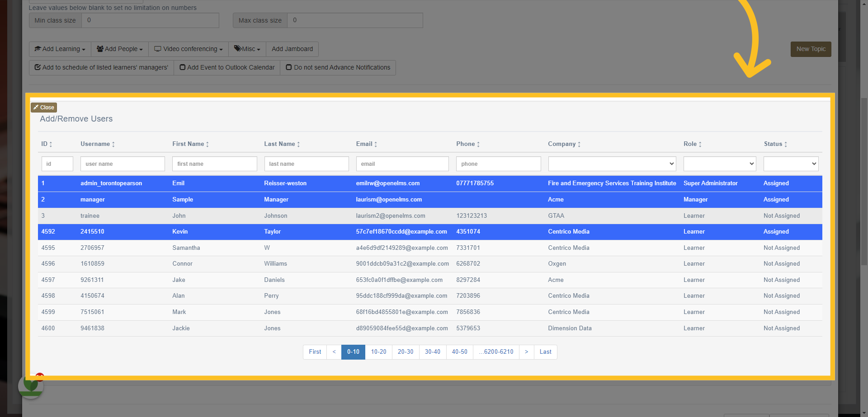This screenshot has width=868, height=417.
Task: Go to page 30-40
Action: 433,352
